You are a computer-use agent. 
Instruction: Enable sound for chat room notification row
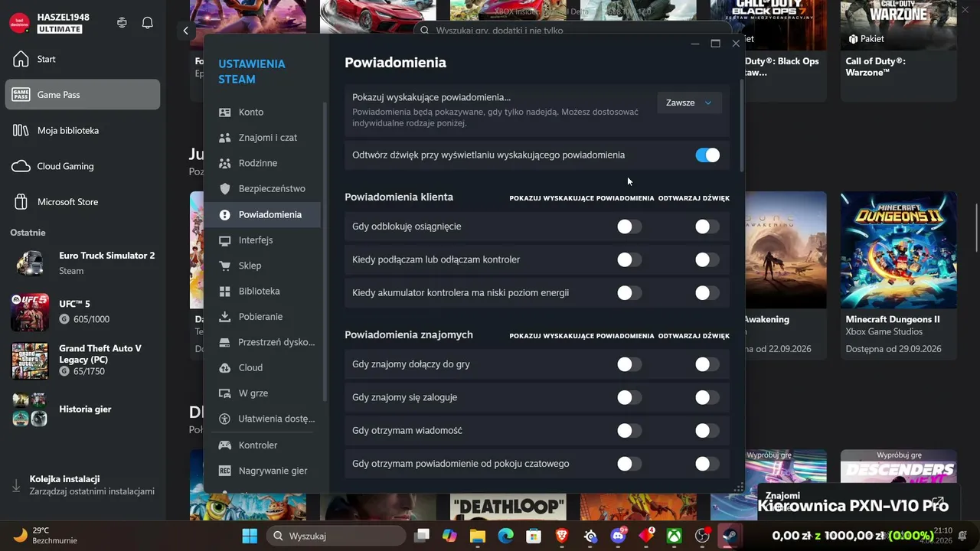(x=707, y=463)
